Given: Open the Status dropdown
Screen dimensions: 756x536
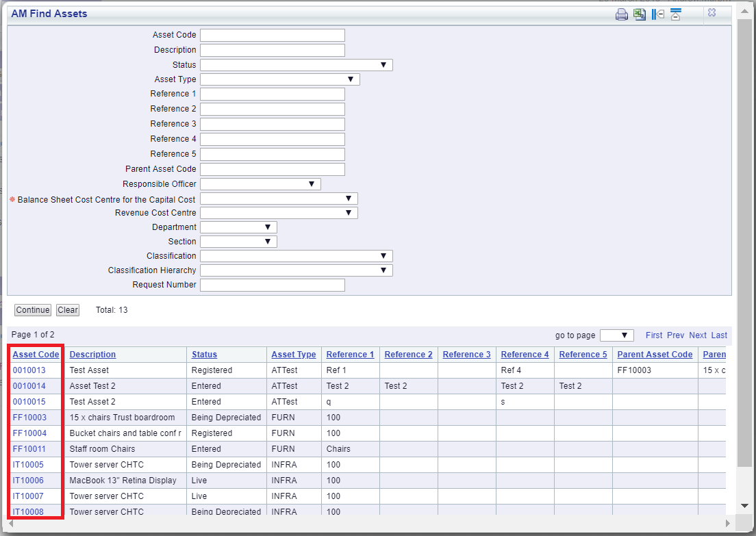Looking at the screenshot, I should 297,65.
